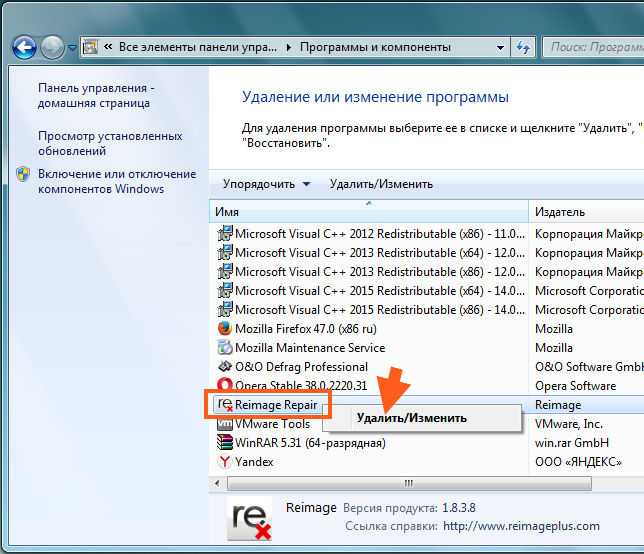
Task: Sort the list by the 'Издатель' column header
Action: pyautogui.click(x=586, y=211)
